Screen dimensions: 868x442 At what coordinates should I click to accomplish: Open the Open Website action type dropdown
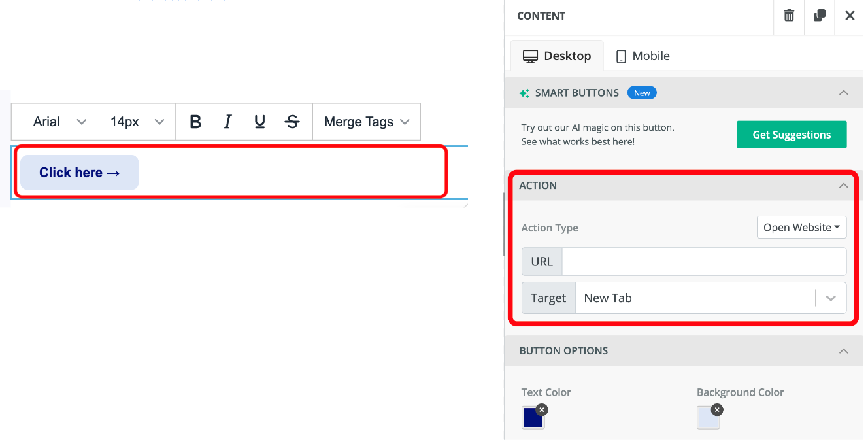point(801,228)
